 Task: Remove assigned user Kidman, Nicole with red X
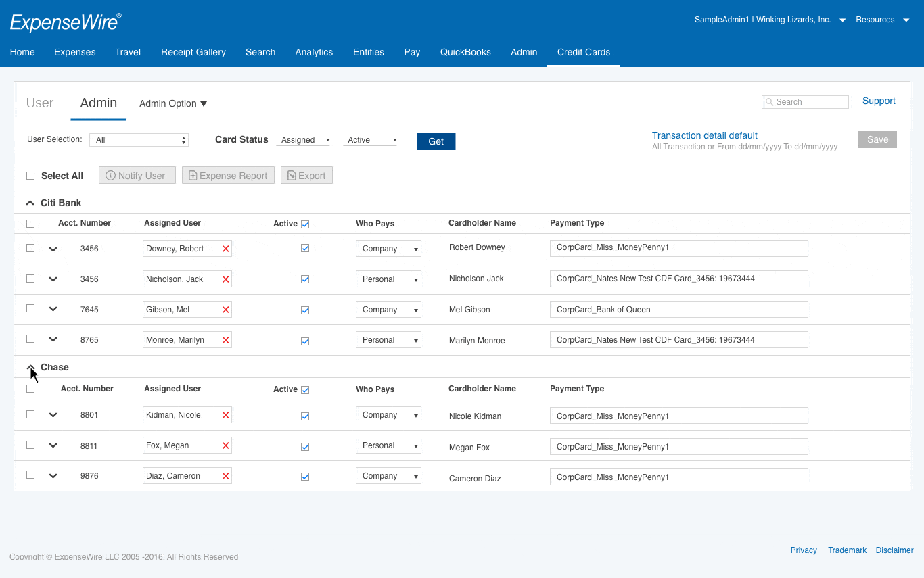226,415
